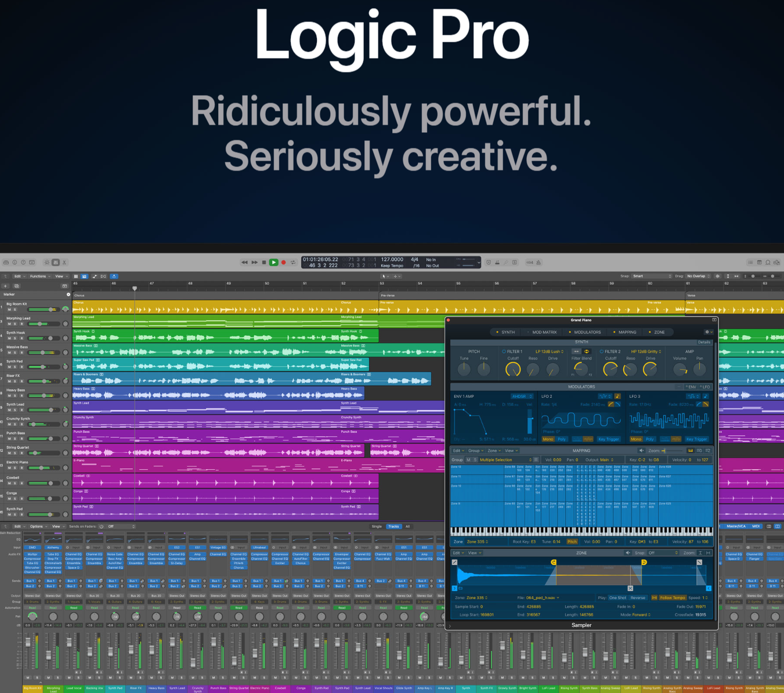Click the add track plus button

click(6, 286)
